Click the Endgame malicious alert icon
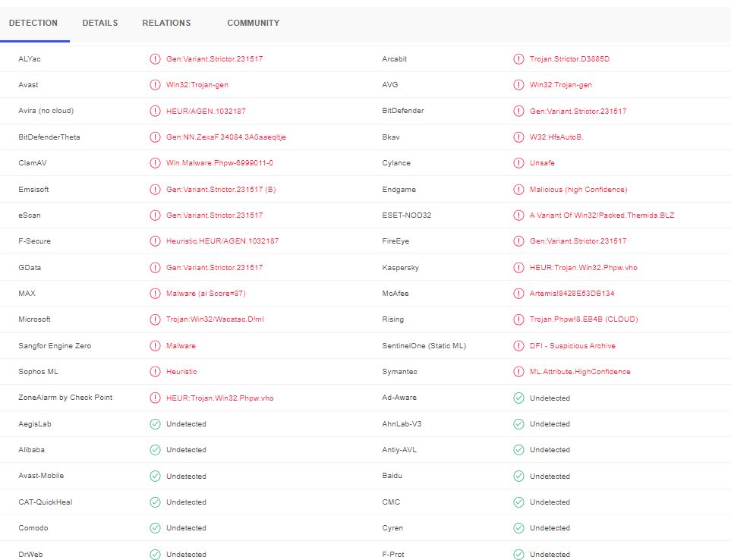 tap(518, 190)
